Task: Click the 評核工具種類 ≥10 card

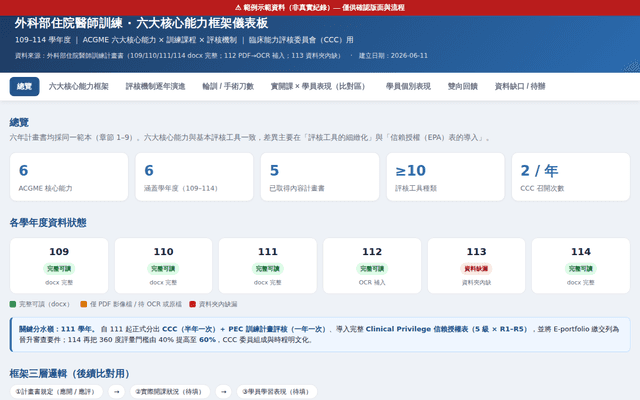Action: coord(445,177)
